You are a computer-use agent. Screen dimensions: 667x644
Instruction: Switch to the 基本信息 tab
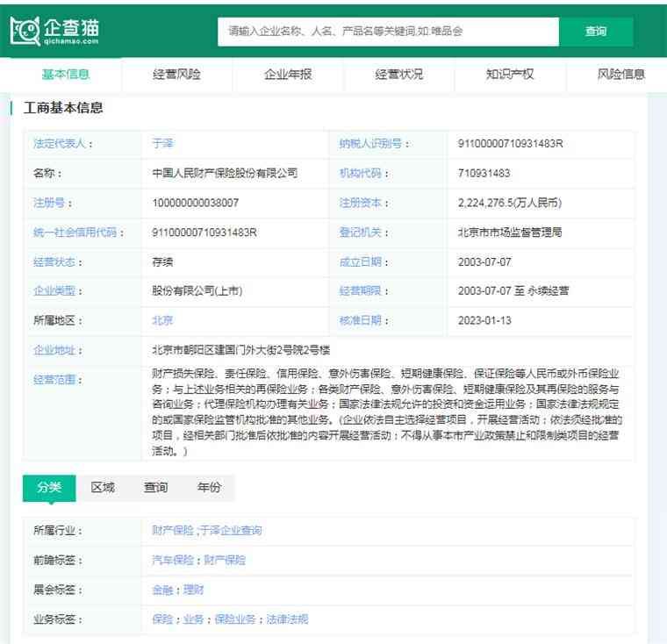[x=66, y=75]
